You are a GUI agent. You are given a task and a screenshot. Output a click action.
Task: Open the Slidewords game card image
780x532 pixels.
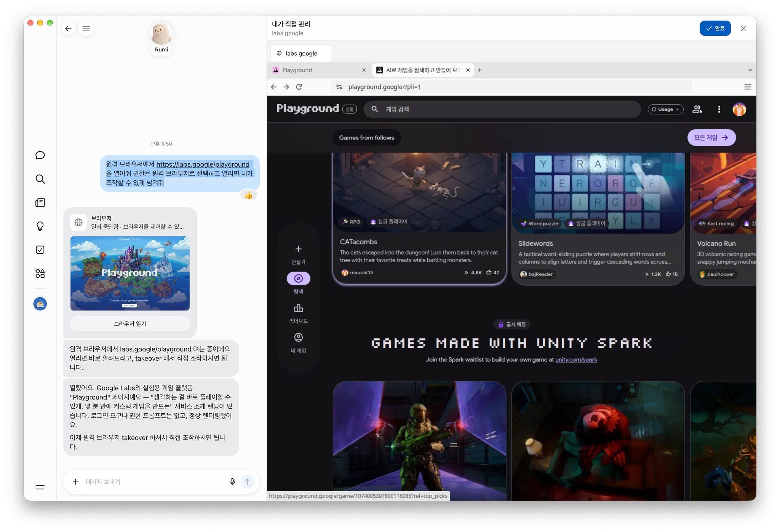pos(597,193)
